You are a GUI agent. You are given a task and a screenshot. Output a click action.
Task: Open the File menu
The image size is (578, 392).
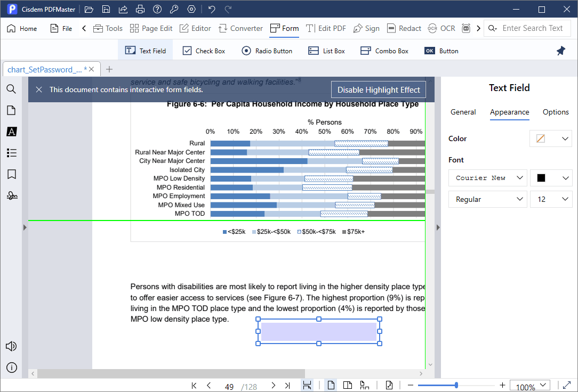[x=61, y=28]
